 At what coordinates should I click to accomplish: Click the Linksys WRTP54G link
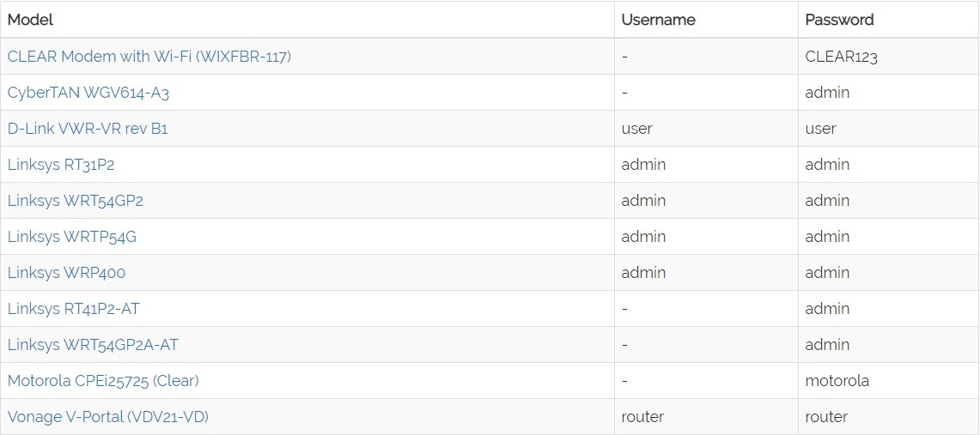click(x=71, y=237)
